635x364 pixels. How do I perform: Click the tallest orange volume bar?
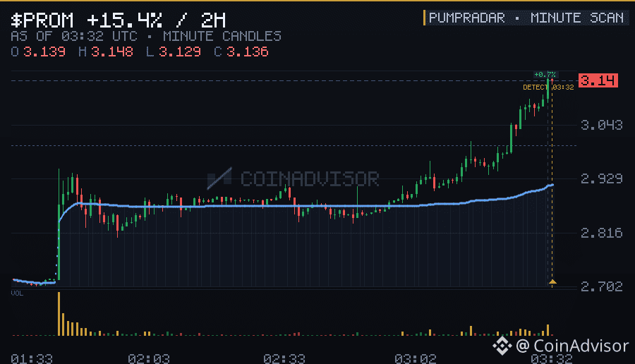tap(59, 314)
